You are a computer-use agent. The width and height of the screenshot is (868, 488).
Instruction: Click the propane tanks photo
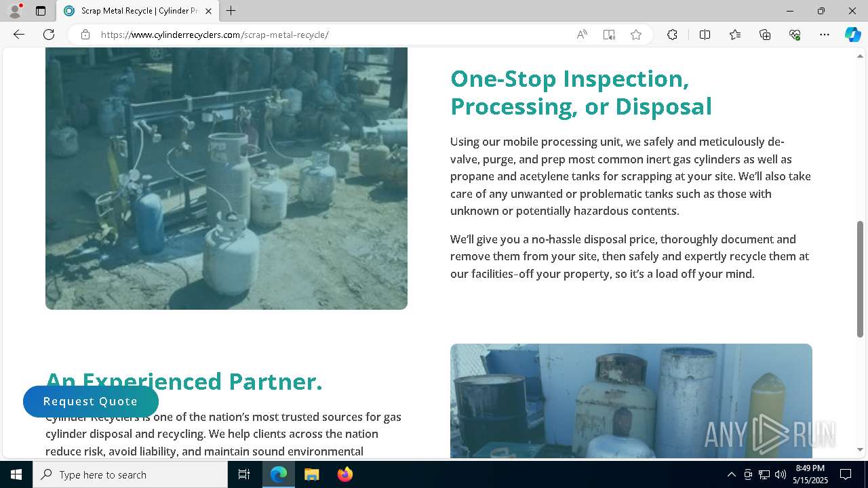pos(226,178)
